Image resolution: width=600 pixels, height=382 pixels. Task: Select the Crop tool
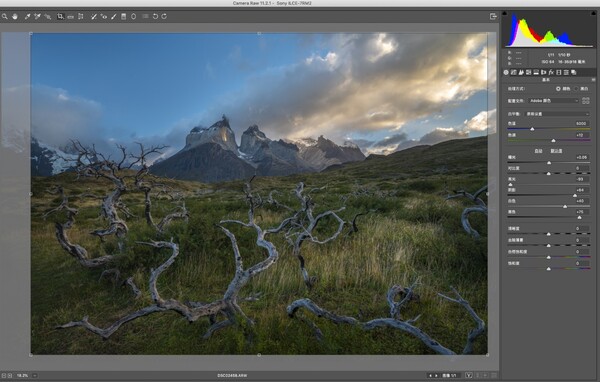pyautogui.click(x=60, y=16)
